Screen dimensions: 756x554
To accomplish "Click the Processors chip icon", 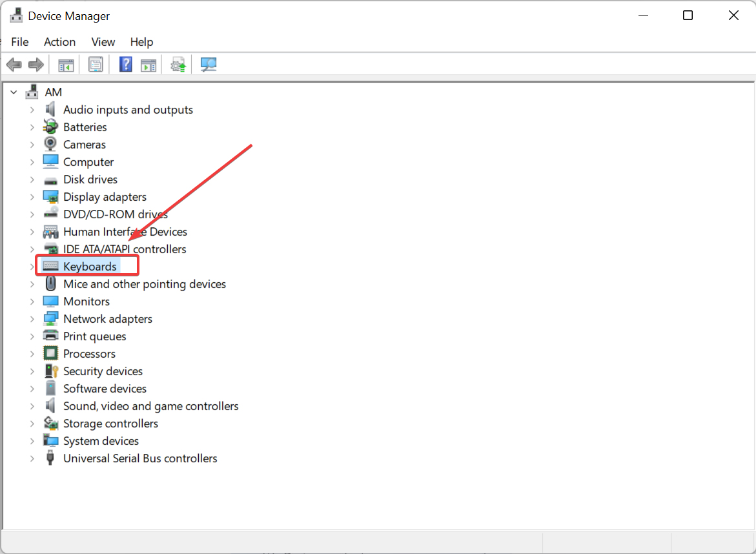I will pos(50,353).
